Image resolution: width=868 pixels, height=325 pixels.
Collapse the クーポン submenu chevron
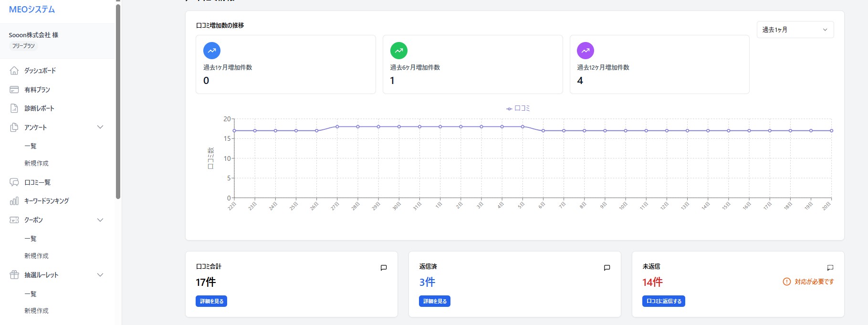pyautogui.click(x=100, y=220)
